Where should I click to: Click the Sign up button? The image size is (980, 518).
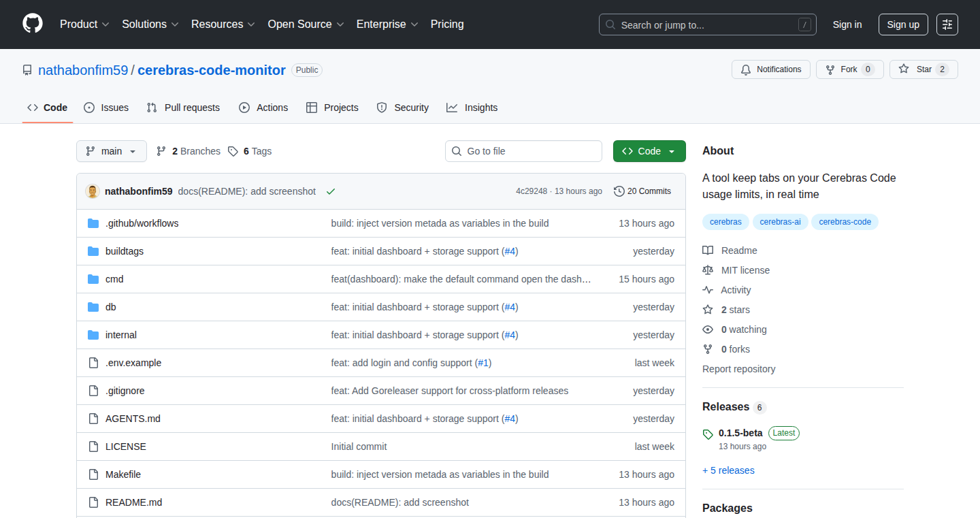tap(903, 25)
